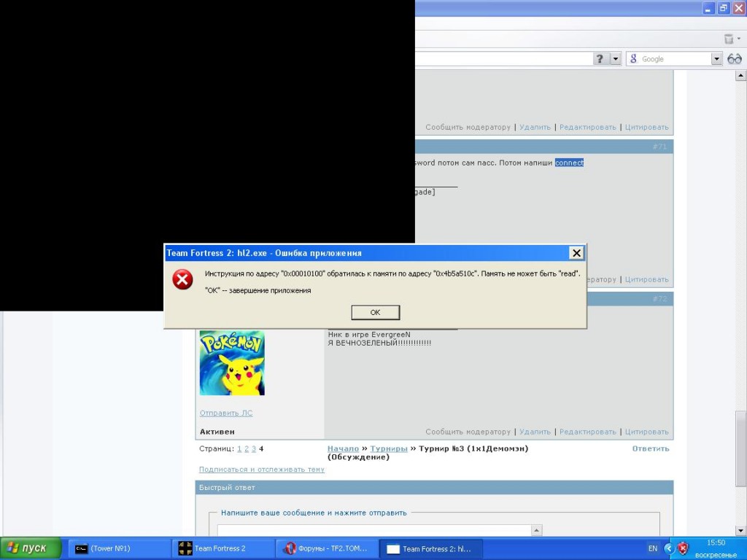Open post number #72 permalink
Viewport: 747px width, 560px height.
[659, 299]
